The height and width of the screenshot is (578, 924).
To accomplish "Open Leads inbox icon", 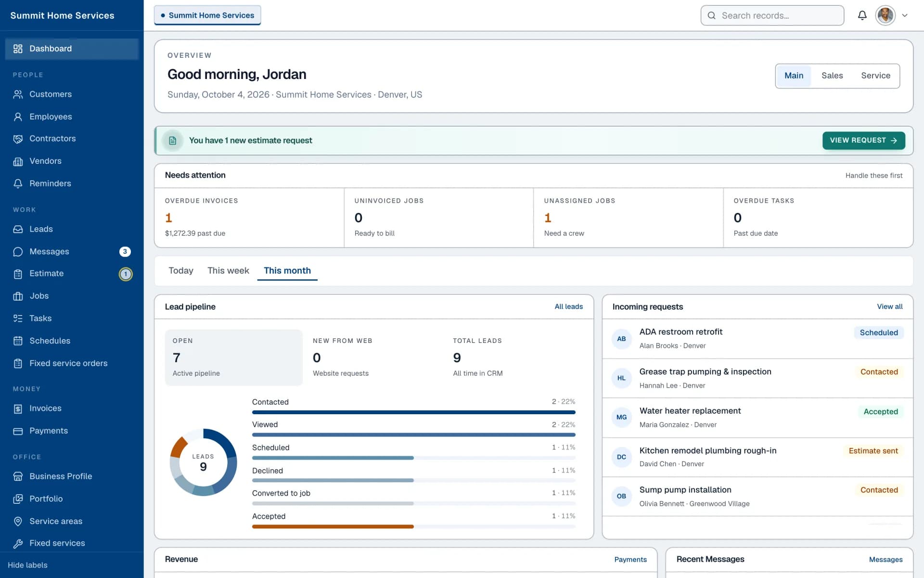I will click(x=18, y=229).
